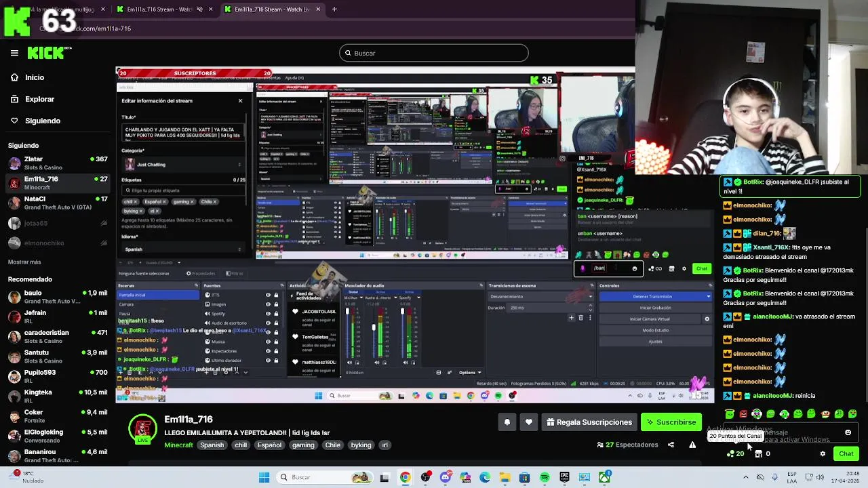
Task: Click the green Chat send button
Action: (x=846, y=453)
